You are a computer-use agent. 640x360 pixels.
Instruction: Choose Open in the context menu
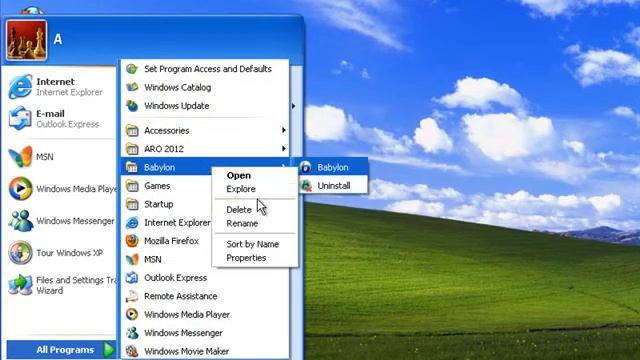point(239,176)
